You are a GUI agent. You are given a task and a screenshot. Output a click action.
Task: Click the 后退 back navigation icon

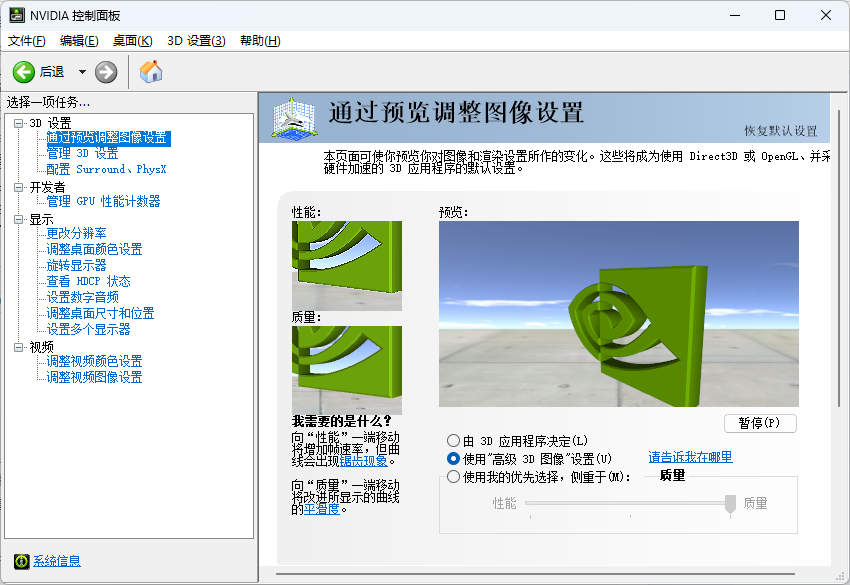pos(22,71)
